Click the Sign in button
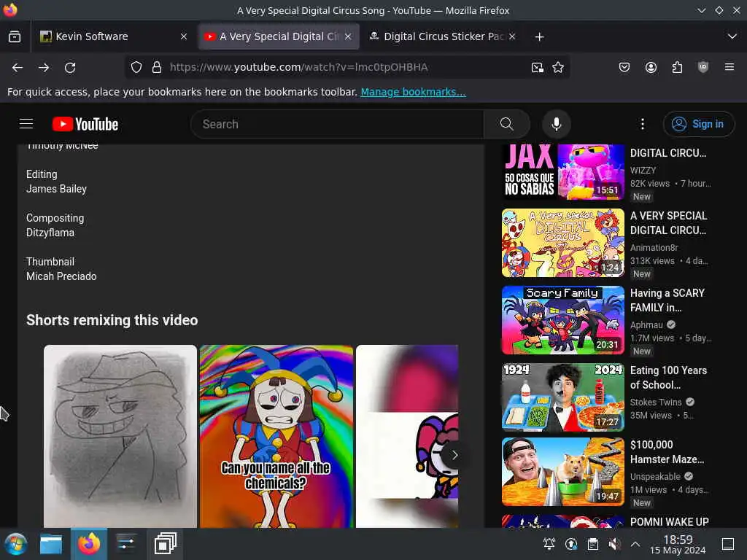Viewport: 747px width, 560px height. [x=698, y=124]
